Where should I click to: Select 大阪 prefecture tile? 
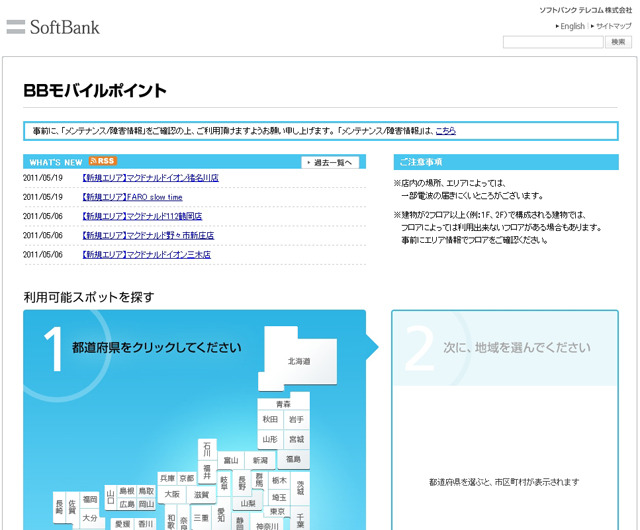tap(172, 494)
